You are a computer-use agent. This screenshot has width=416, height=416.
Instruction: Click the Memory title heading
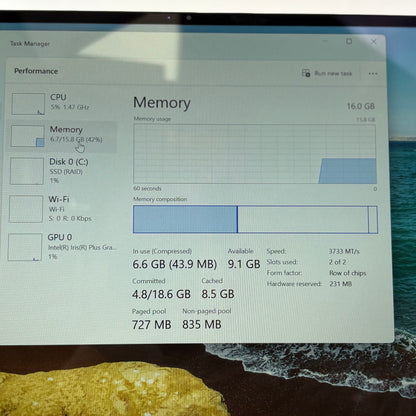[162, 103]
